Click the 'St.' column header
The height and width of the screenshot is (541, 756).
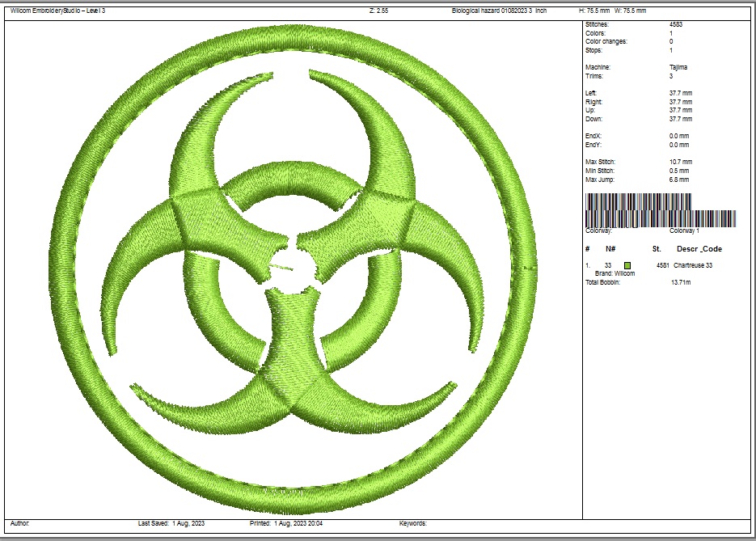click(657, 249)
